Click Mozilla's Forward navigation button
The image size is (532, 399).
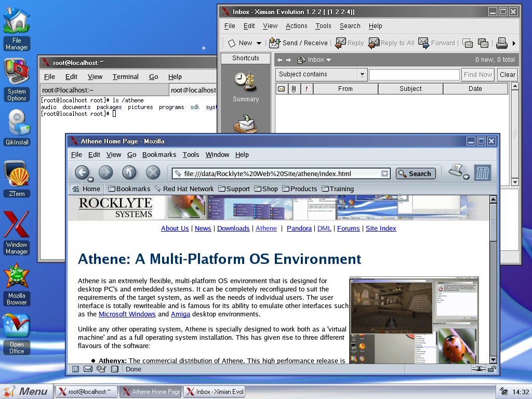(106, 172)
